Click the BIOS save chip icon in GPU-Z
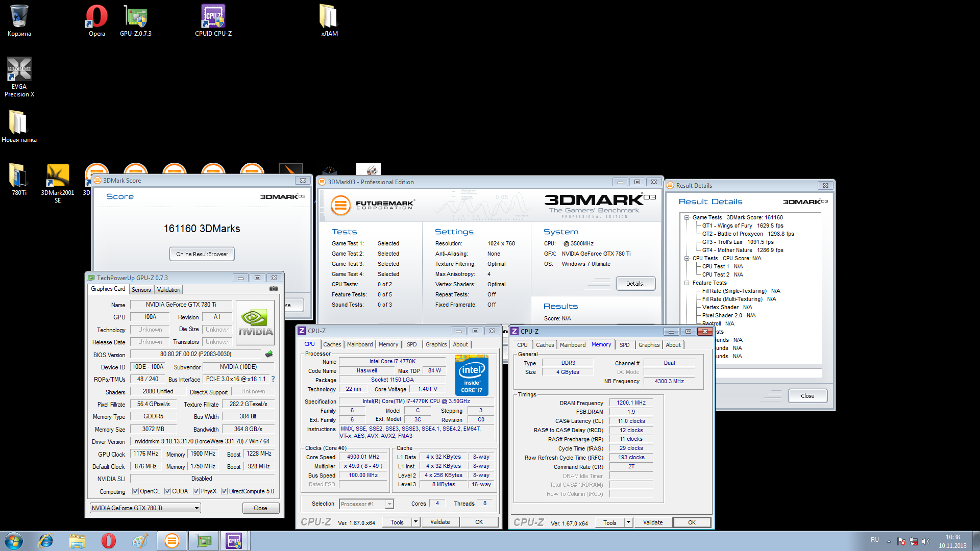 point(269,354)
